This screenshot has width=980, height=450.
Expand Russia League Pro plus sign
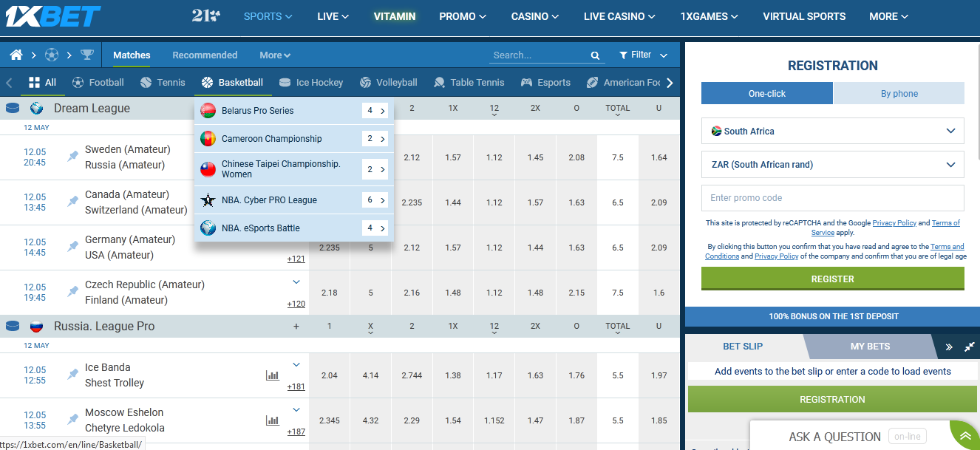tap(296, 326)
